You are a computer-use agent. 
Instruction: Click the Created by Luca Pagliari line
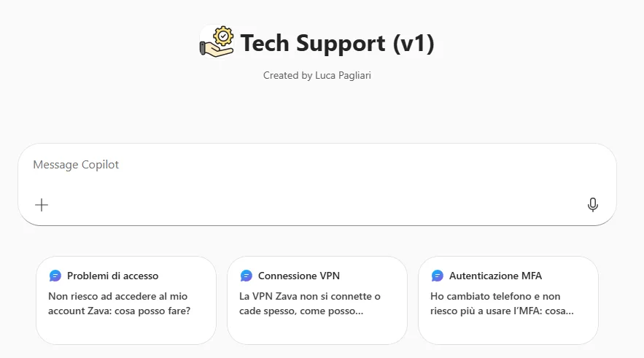(x=317, y=75)
